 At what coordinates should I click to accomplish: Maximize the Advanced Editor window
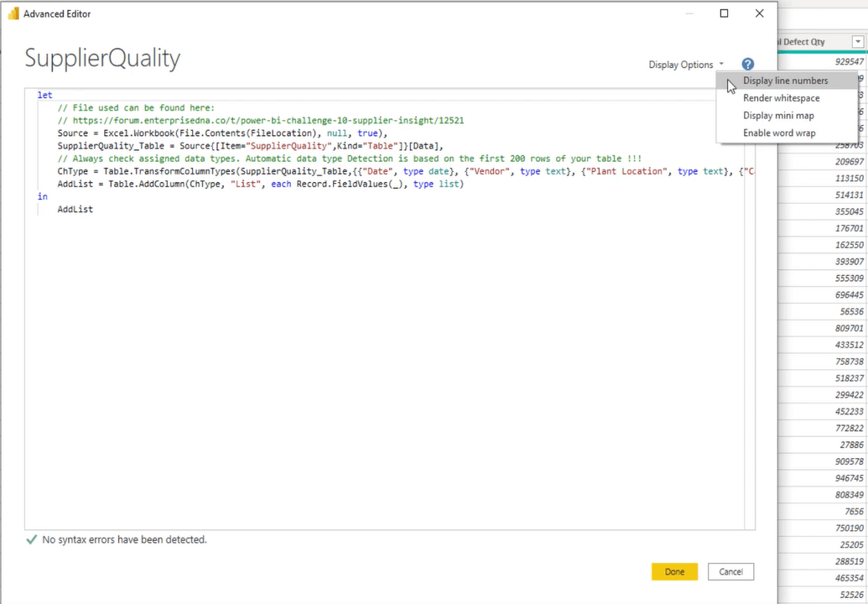click(724, 13)
